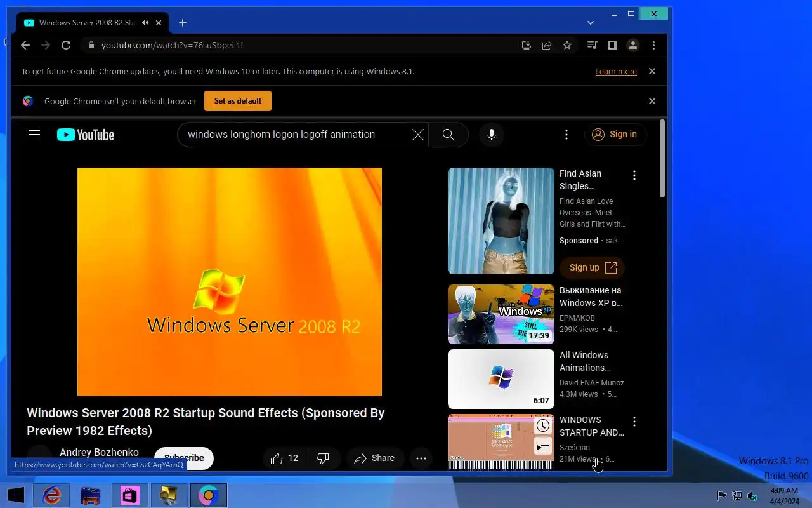Open a new tab with the plus
812x508 pixels.
182,23
